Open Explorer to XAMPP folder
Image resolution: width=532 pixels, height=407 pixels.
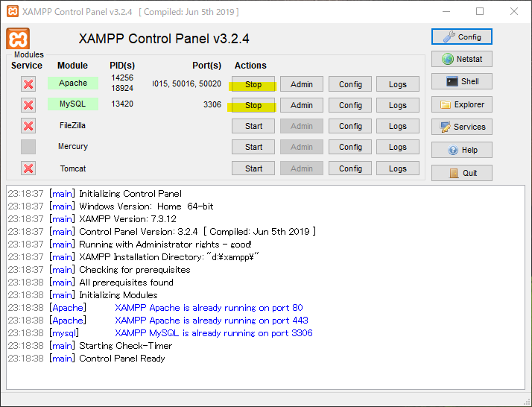[x=462, y=104]
